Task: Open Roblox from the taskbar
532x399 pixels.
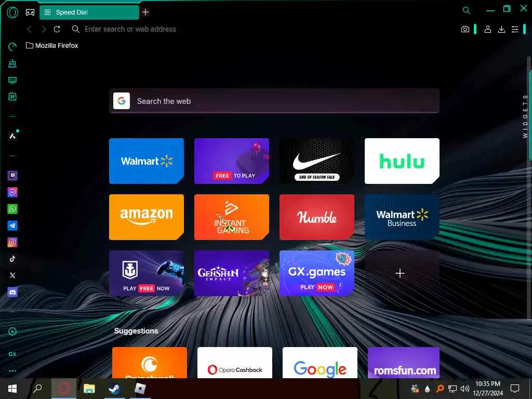Action: click(x=140, y=389)
